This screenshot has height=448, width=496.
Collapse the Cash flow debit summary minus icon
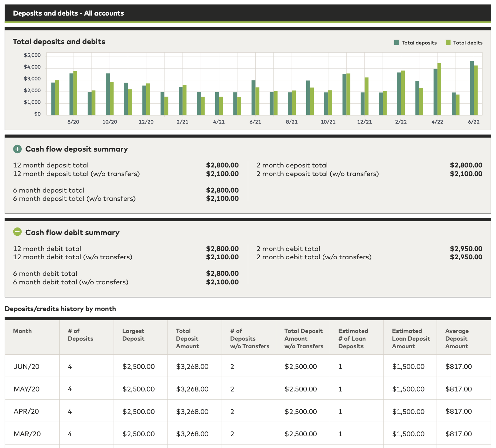pos(17,232)
